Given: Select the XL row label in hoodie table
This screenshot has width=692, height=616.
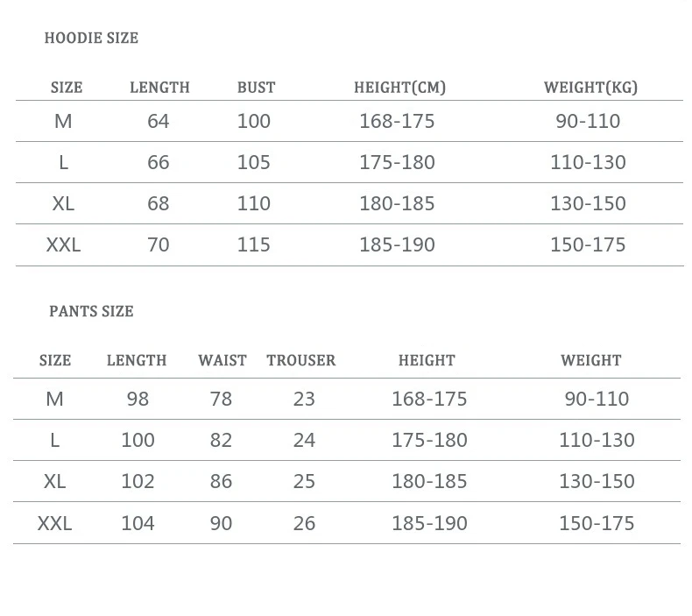Looking at the screenshot, I should click(x=63, y=203).
